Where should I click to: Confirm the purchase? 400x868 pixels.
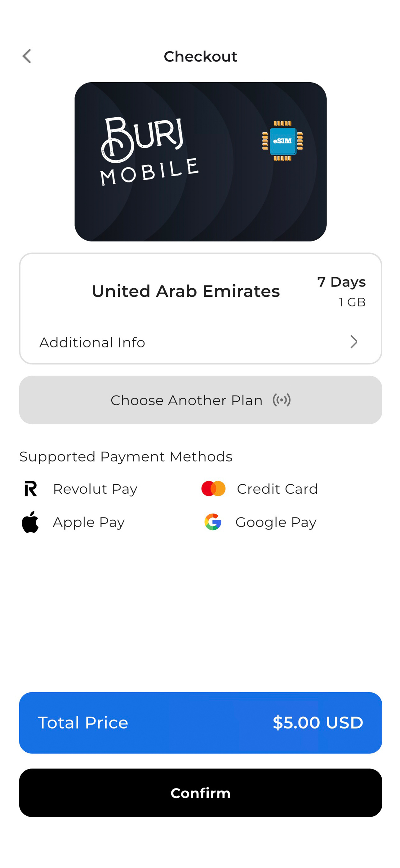pyautogui.click(x=200, y=793)
